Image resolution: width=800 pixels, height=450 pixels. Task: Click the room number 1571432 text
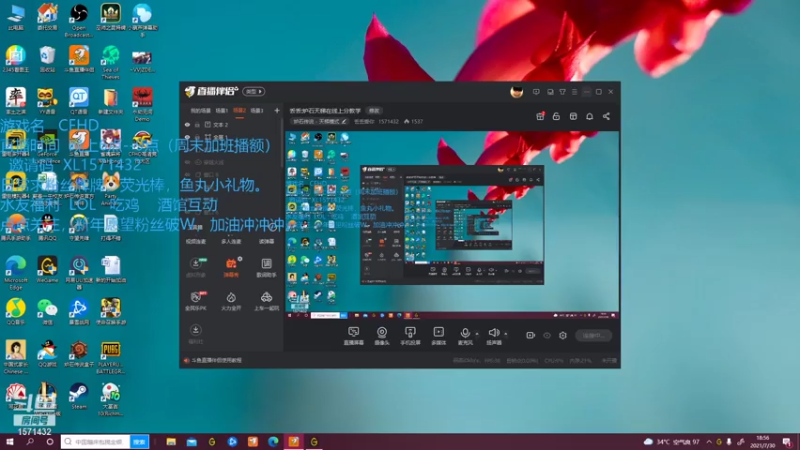point(388,121)
